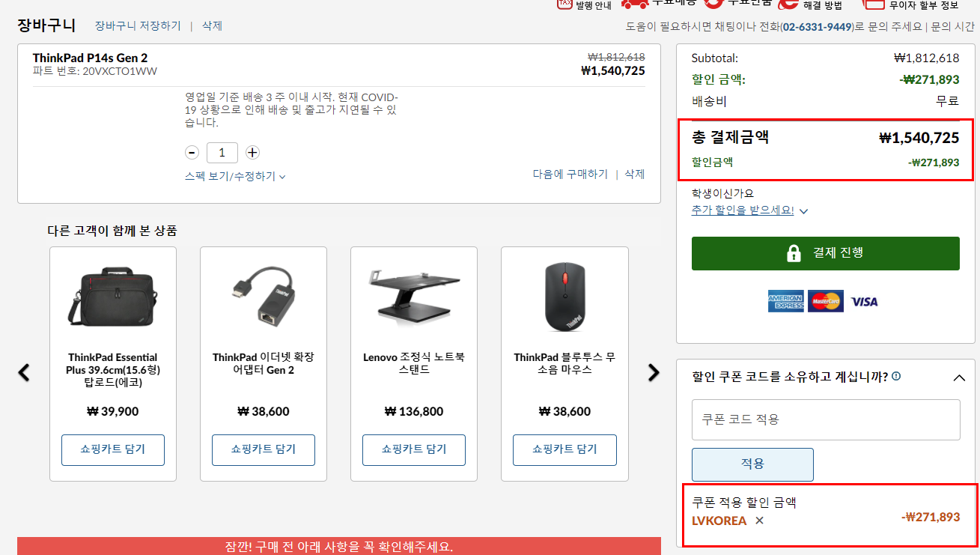Click the MasterCard logo
Viewport: 980px width, 555px height.
(x=826, y=301)
